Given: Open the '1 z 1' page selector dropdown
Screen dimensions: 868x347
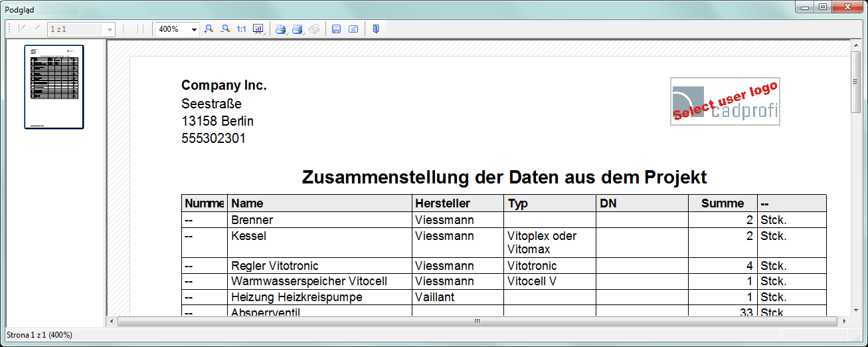Looking at the screenshot, I should [x=110, y=29].
